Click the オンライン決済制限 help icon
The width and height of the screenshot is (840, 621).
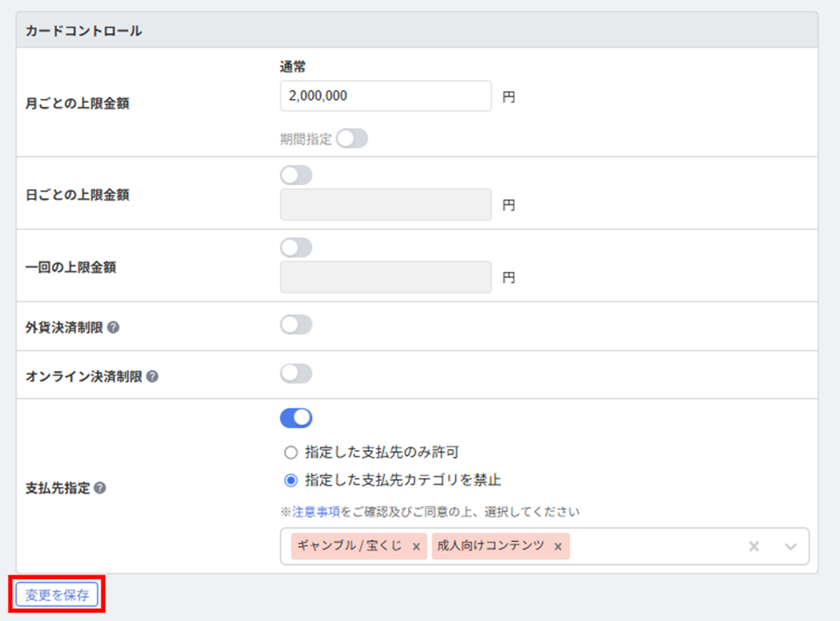[152, 376]
